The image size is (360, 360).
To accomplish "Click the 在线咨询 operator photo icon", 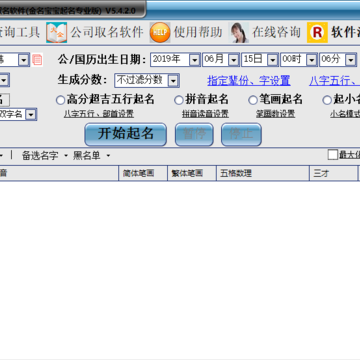I will click(x=238, y=32).
